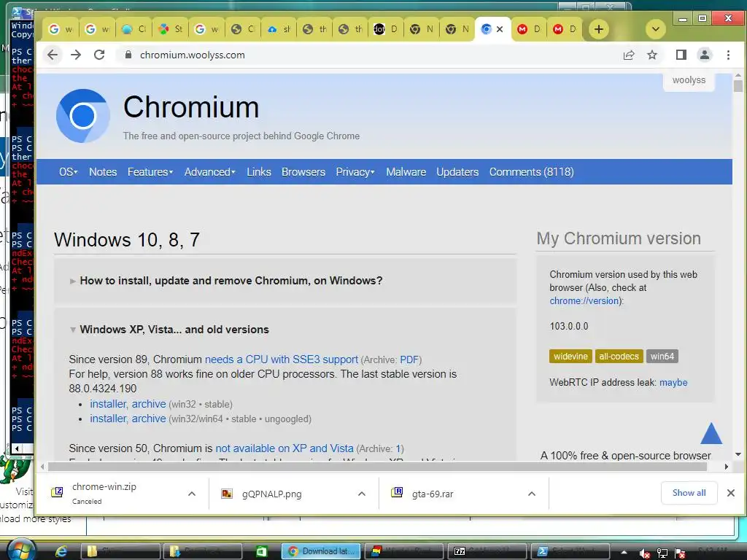Switch to the colorful 'St' tab

coord(171,29)
